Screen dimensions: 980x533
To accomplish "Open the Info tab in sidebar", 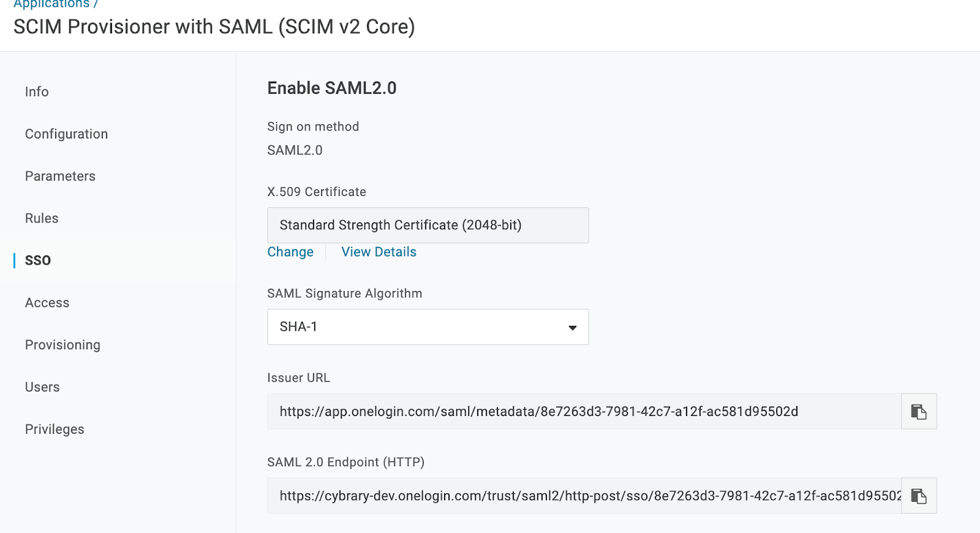I will point(37,92).
